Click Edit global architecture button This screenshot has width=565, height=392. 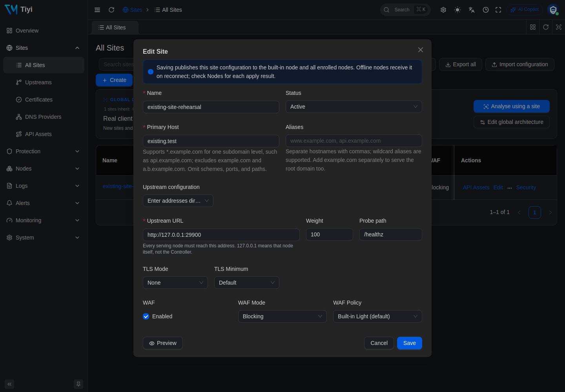click(x=511, y=122)
